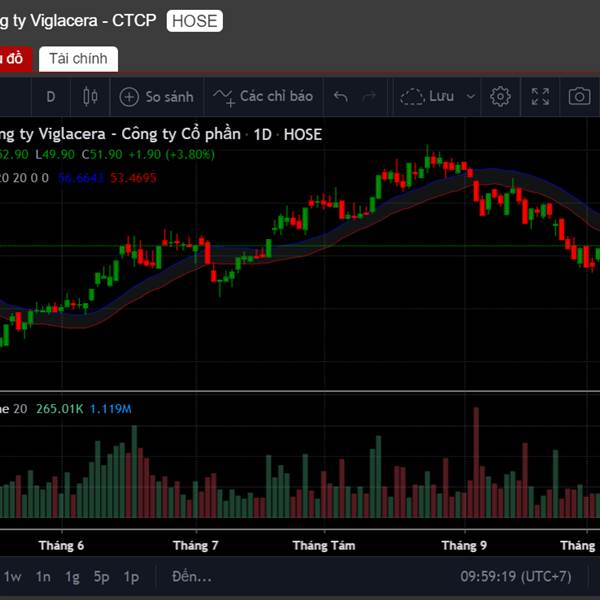Screen dimensions: 600x600
Task: Enter fullscreen chart mode
Action: 540,96
